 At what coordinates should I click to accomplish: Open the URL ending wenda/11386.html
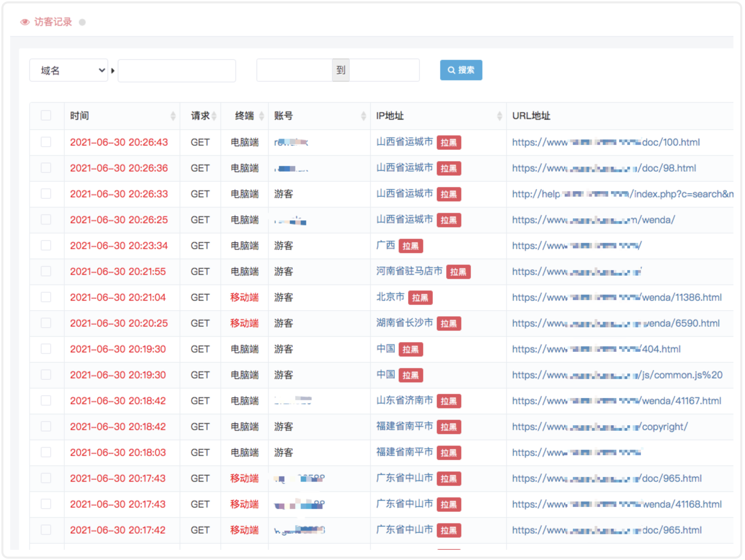pyautogui.click(x=617, y=297)
